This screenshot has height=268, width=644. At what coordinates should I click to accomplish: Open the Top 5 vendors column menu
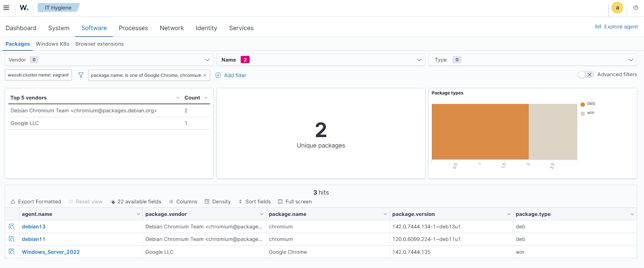tap(178, 98)
